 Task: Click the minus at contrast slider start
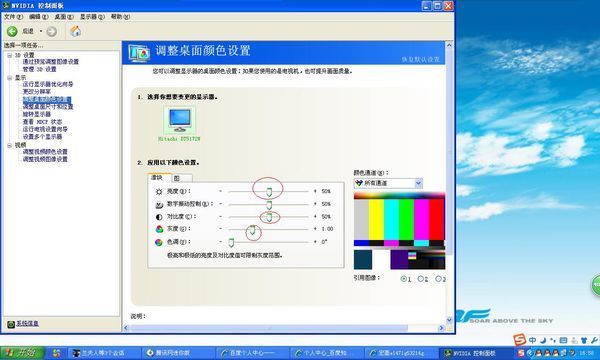220,217
